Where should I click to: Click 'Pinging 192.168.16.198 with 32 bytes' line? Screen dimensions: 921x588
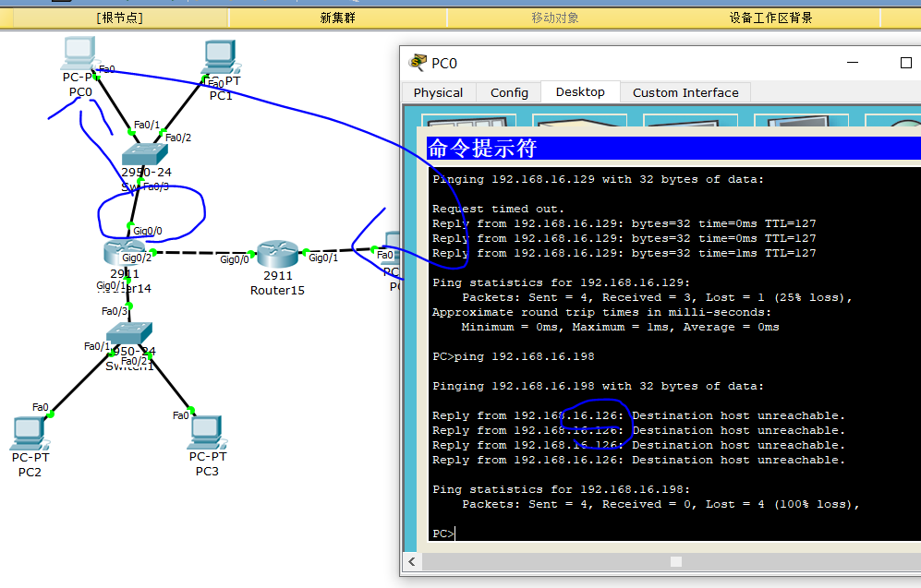[x=598, y=386]
